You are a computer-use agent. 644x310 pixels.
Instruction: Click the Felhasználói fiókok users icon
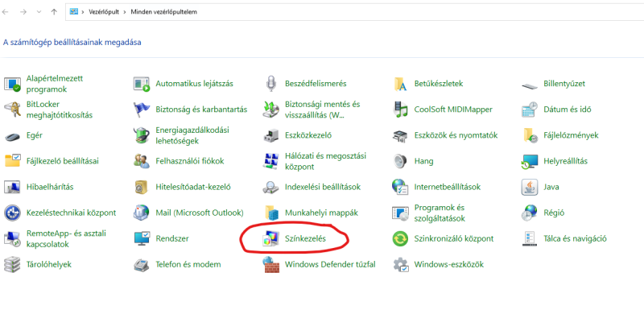tap(142, 161)
